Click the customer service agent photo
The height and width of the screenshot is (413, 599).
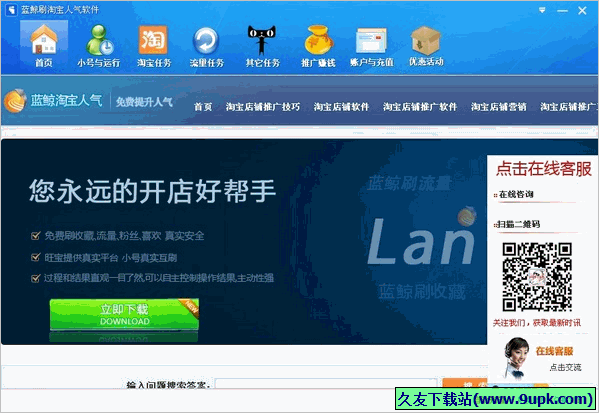click(x=515, y=358)
